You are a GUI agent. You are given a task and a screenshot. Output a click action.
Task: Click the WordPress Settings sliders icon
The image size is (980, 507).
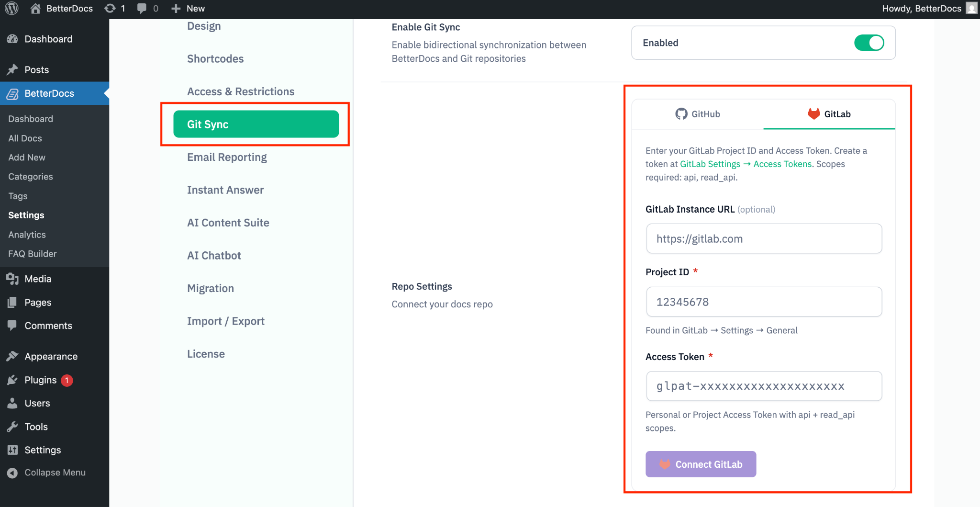[x=12, y=450]
